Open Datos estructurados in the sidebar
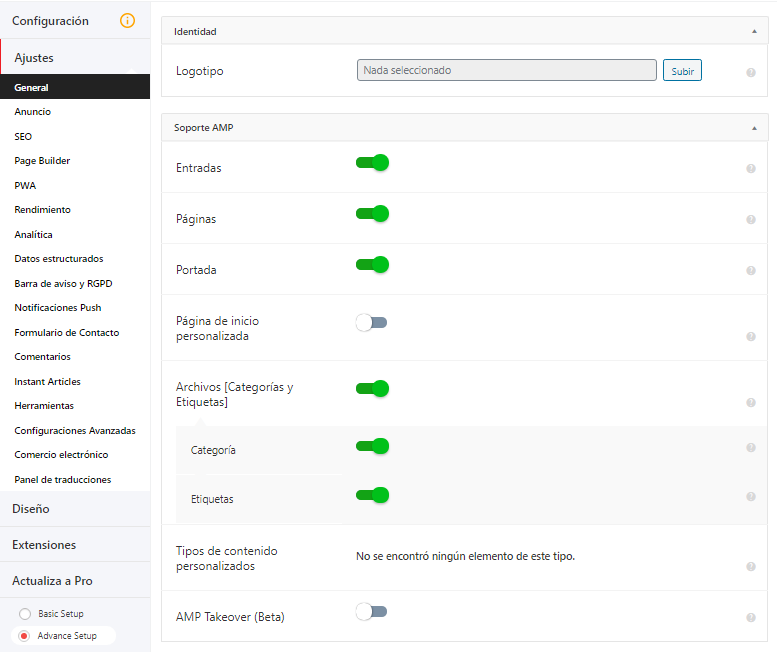Viewport: 777px width, 652px height. pos(59,259)
